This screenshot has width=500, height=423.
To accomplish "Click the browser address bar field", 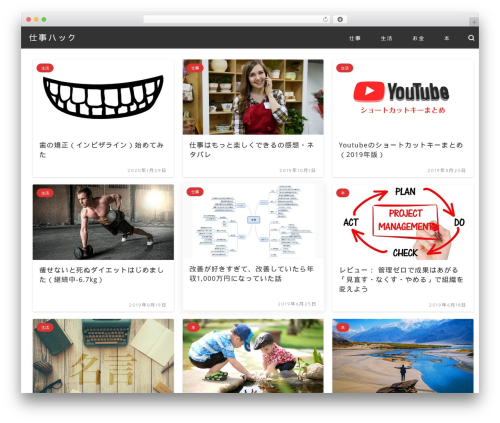I will pos(237,20).
